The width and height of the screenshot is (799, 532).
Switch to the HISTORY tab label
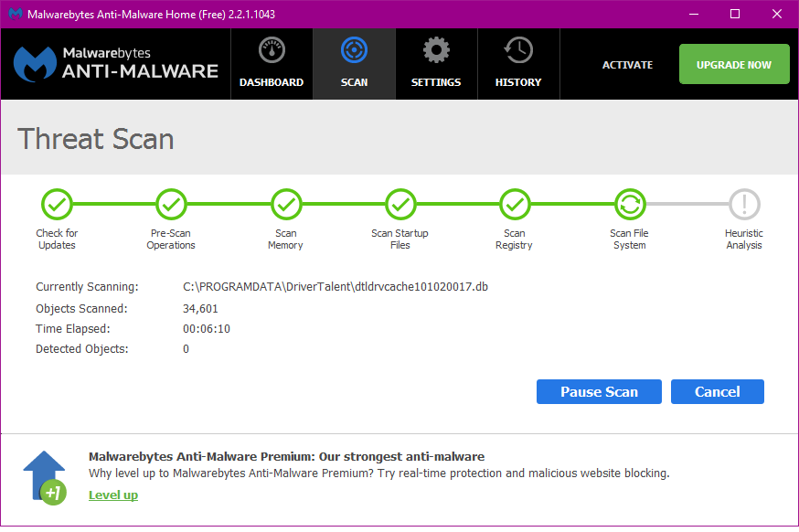(518, 82)
